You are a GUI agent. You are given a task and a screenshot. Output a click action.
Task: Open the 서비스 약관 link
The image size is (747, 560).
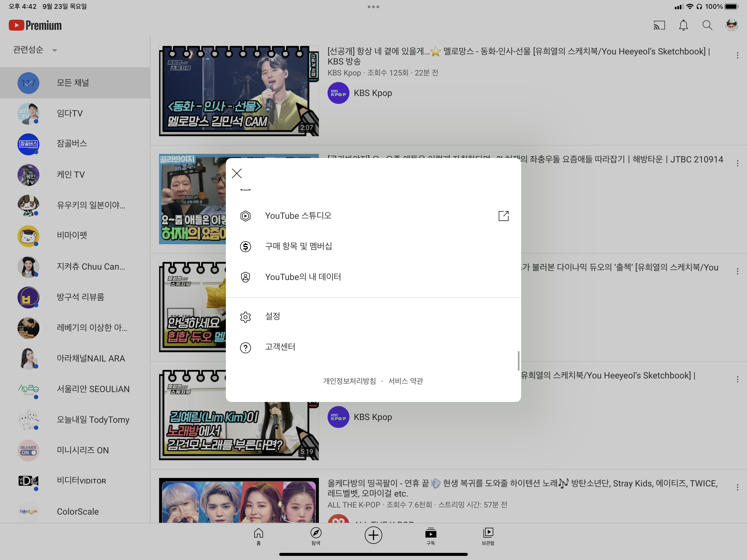(x=405, y=381)
